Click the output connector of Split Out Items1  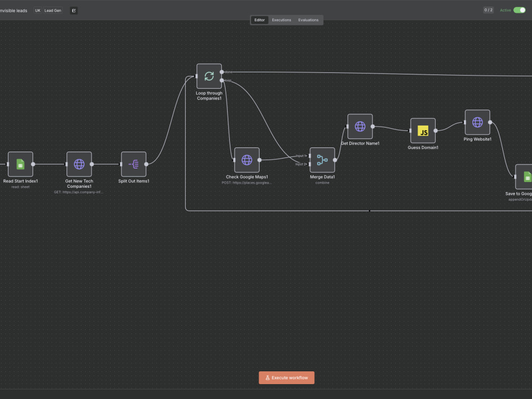pyautogui.click(x=146, y=164)
